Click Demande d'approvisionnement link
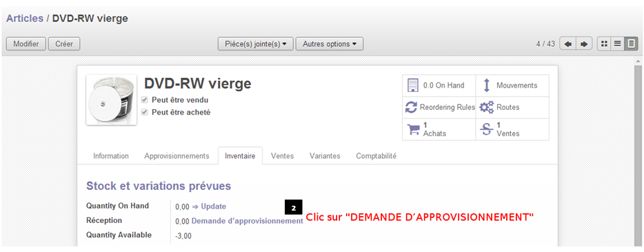 248,221
